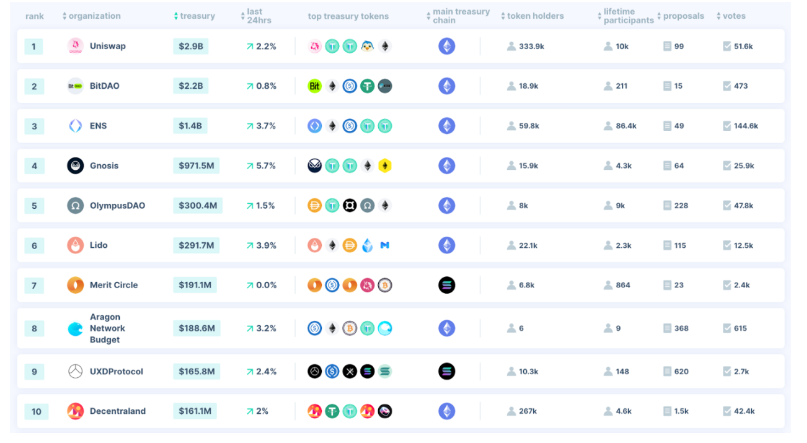Click the black X token in UXDProtocol row
Screen dimensions: 807x443
coord(349,371)
